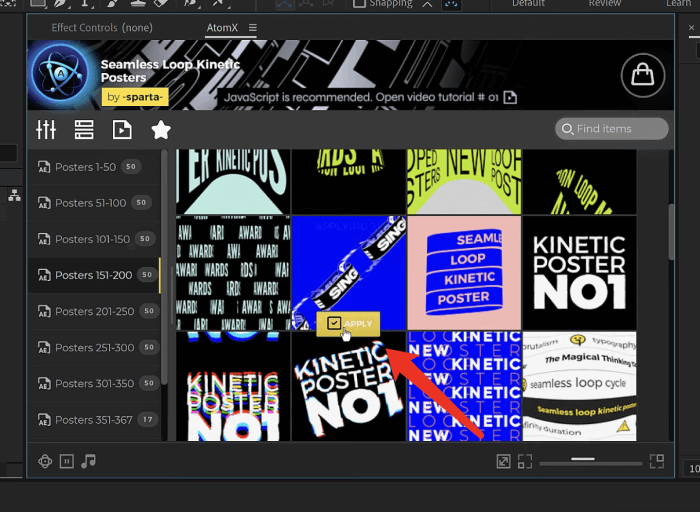Click the orbit target icon in bottom bar
700x513 pixels.
pos(45,461)
